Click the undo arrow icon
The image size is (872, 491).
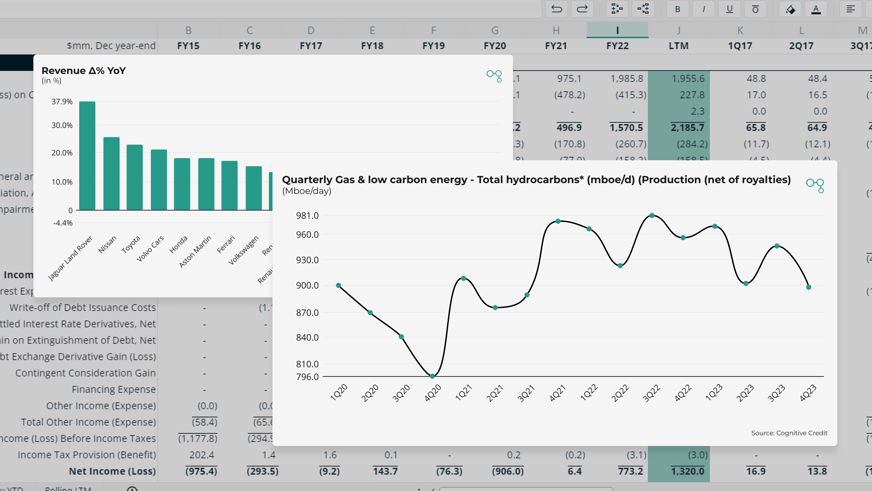pyautogui.click(x=556, y=8)
